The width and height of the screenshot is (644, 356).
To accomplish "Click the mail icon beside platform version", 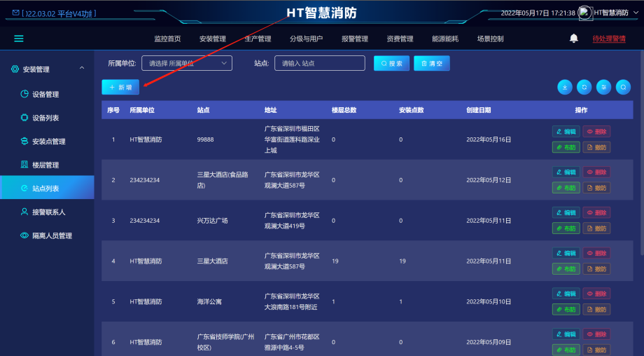I will 15,13.
